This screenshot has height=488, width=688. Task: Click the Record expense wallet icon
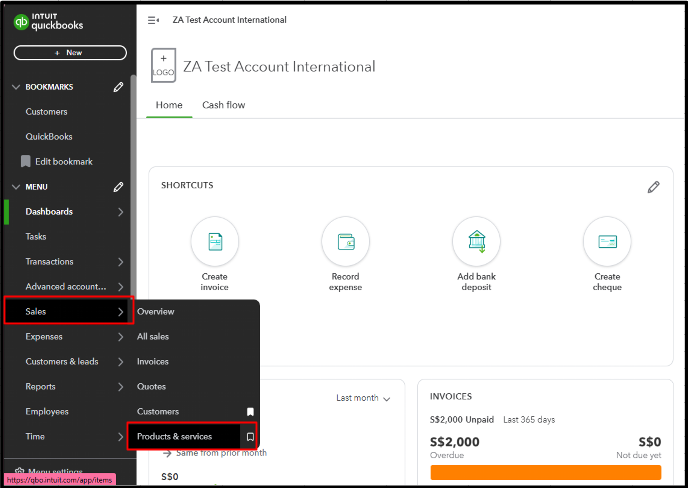pos(346,241)
